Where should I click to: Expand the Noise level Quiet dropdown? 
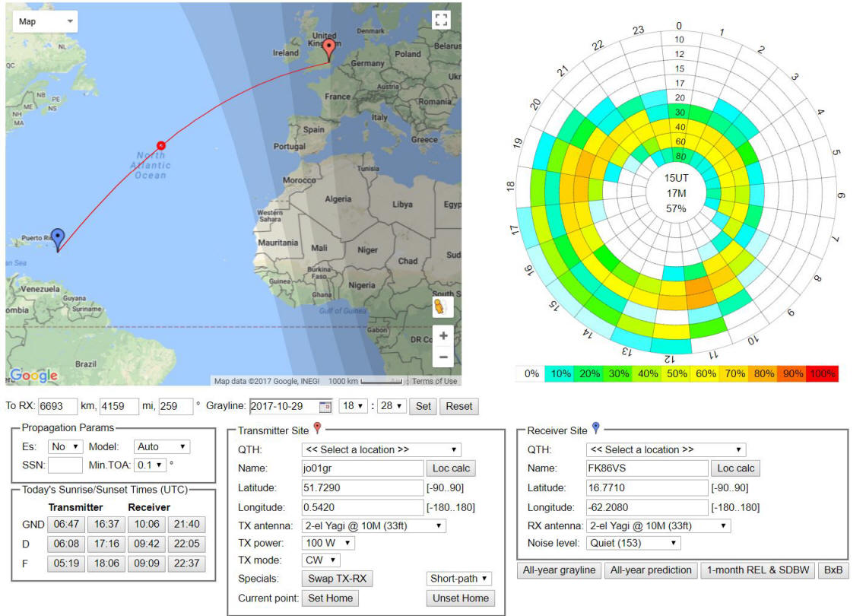(x=633, y=543)
